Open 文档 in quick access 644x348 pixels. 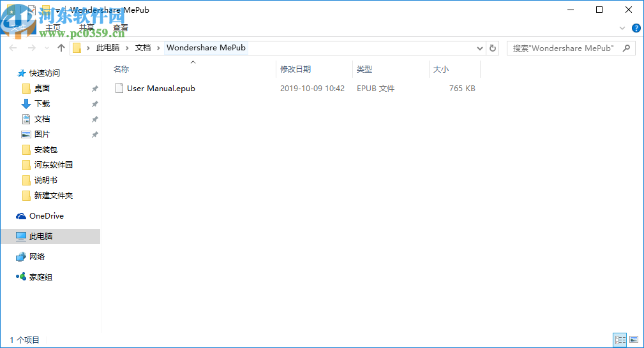(42, 119)
